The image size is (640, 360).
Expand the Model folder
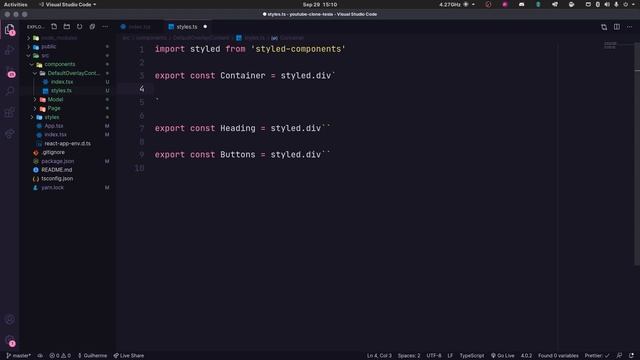(x=68, y=100)
